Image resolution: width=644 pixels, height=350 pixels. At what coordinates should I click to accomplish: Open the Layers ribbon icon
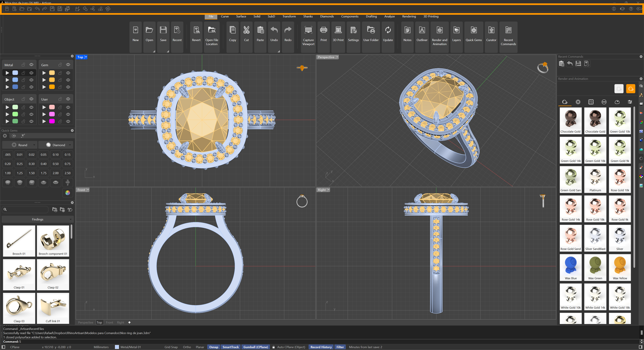pyautogui.click(x=457, y=30)
